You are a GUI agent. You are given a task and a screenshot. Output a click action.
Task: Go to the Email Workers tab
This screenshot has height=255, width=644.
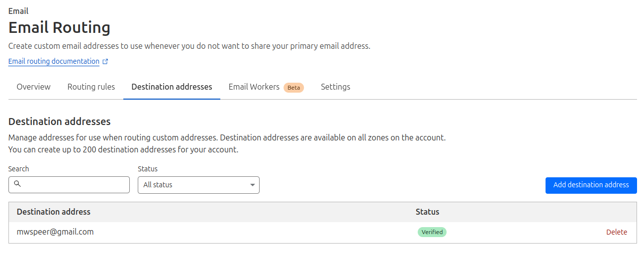(254, 87)
